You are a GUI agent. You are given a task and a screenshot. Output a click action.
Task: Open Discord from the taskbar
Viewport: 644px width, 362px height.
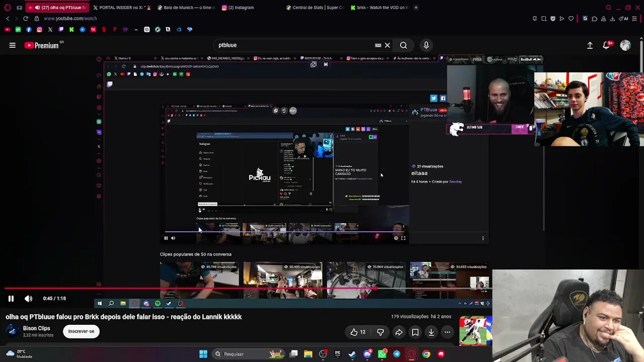367,354
